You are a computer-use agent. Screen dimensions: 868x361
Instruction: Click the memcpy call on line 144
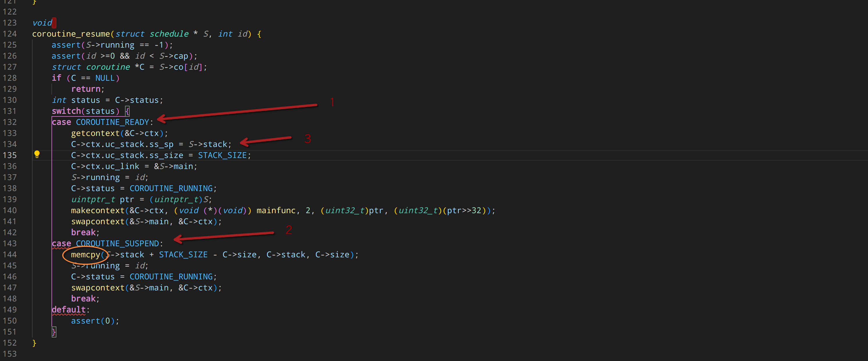(x=85, y=255)
